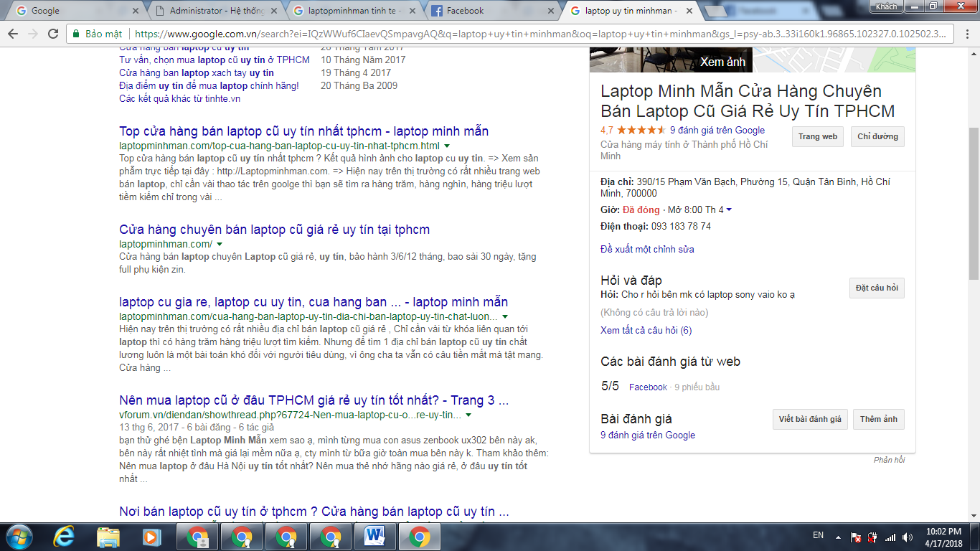Open the Chrome three-dot menu
This screenshot has height=551, width=980.
[x=967, y=34]
